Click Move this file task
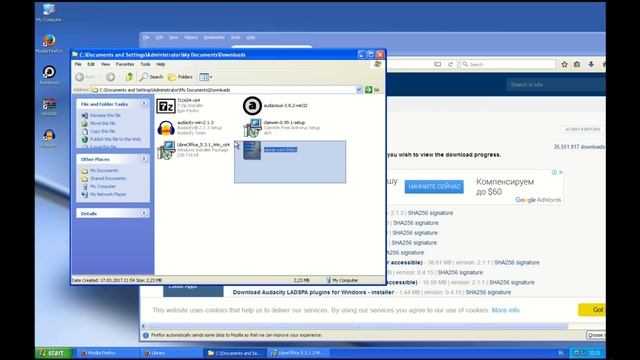640x360 pixels. tap(103, 123)
